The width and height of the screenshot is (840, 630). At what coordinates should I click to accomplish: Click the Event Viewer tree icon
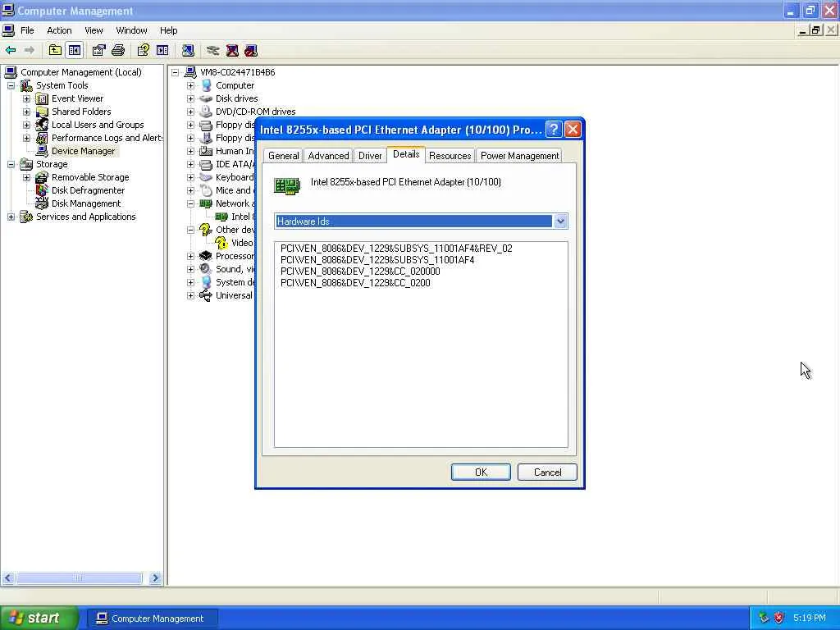[x=42, y=98]
